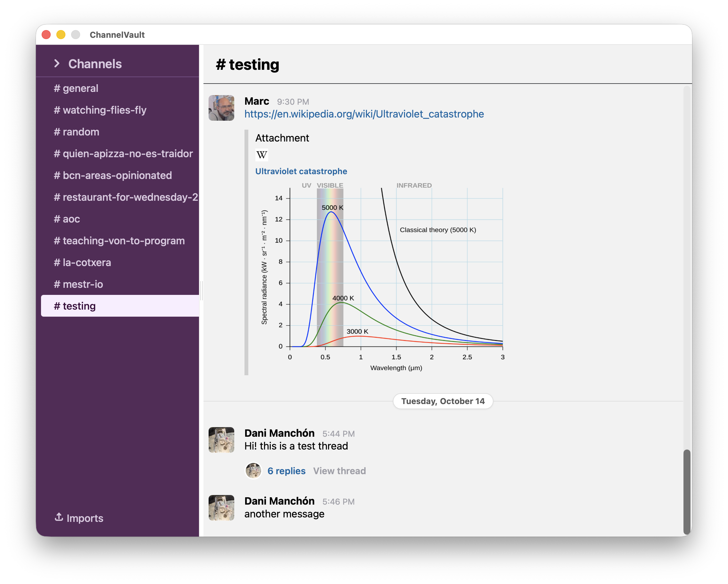728x584 pixels.
Task: Click Marc's avatar picture
Action: (x=221, y=108)
